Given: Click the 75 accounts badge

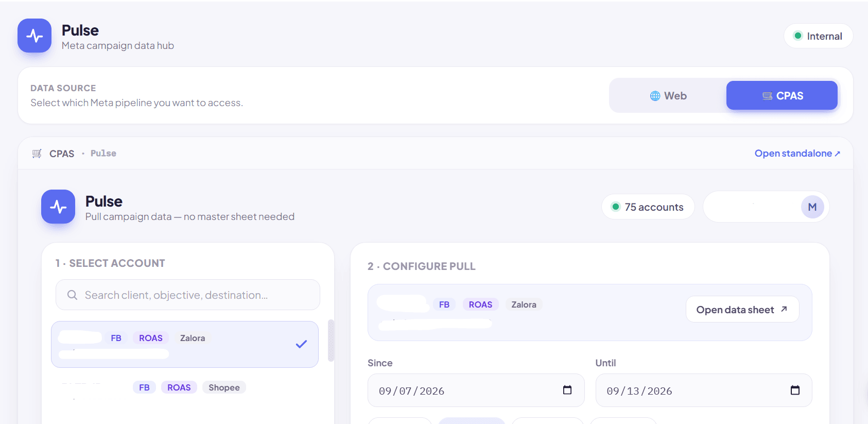Looking at the screenshot, I should pos(648,207).
